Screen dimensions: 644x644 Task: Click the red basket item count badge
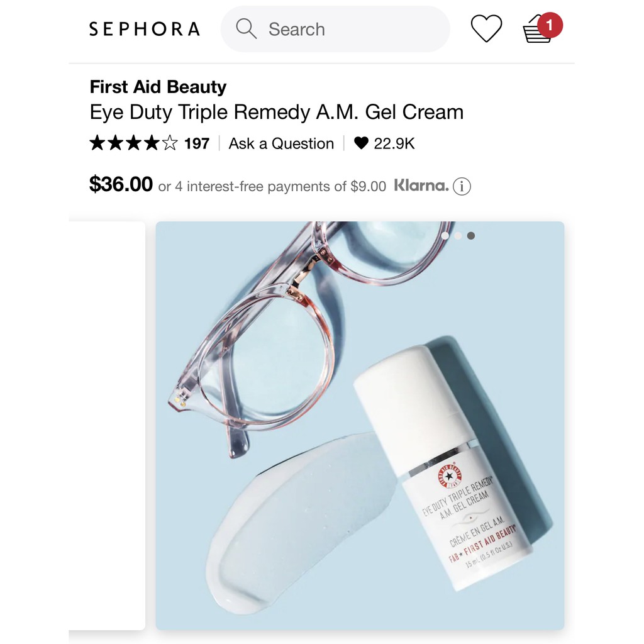pyautogui.click(x=550, y=25)
